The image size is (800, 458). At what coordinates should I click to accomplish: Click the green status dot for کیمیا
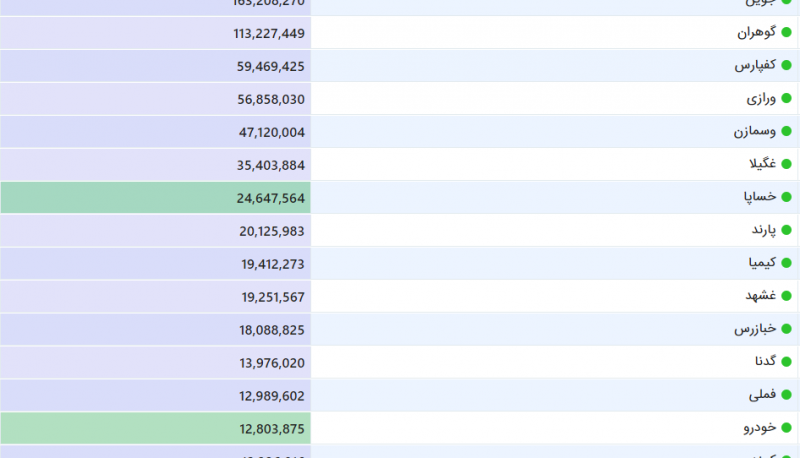(x=786, y=263)
